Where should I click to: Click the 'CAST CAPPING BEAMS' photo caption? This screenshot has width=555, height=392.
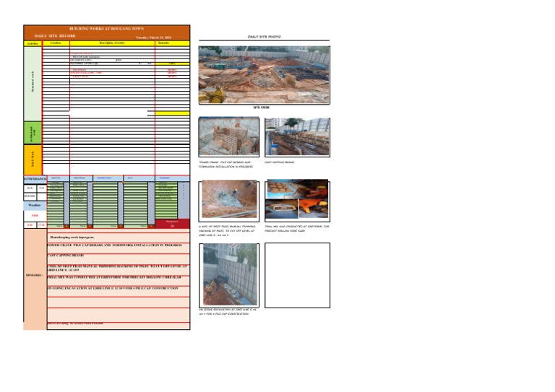(280, 162)
